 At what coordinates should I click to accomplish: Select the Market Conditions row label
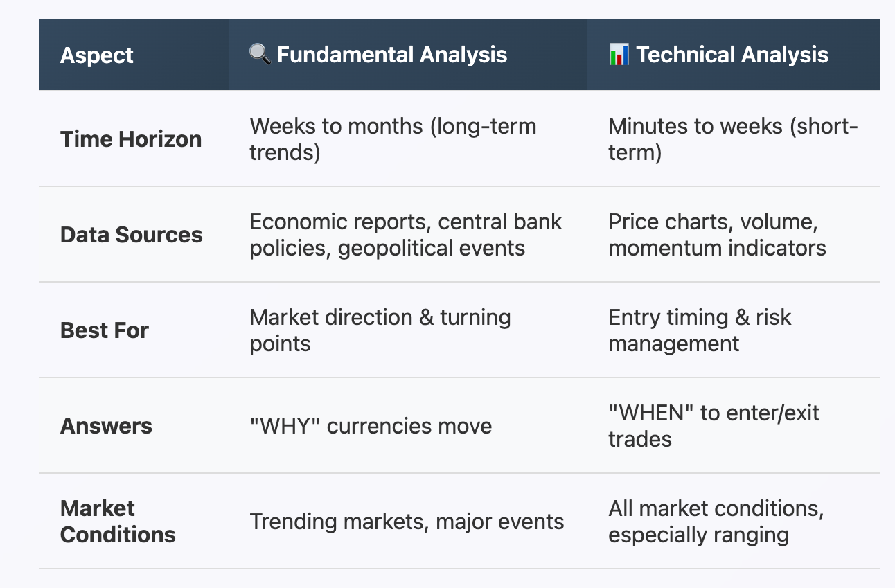tap(118, 522)
